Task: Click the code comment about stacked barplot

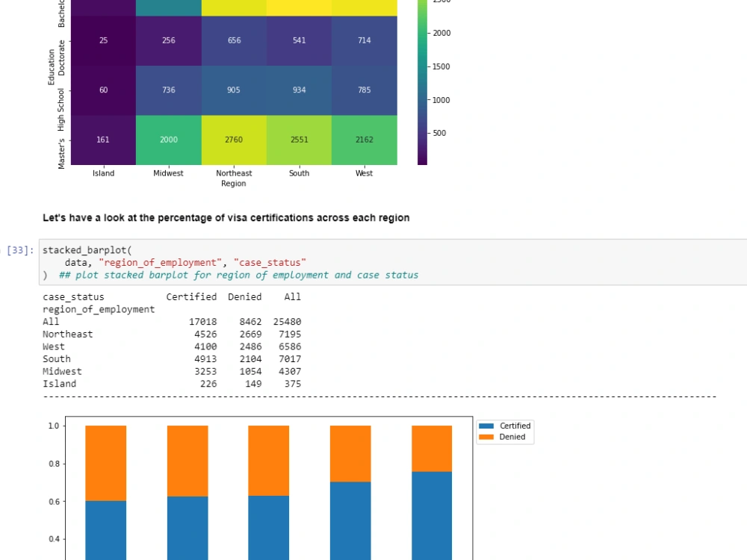Action: click(x=239, y=275)
